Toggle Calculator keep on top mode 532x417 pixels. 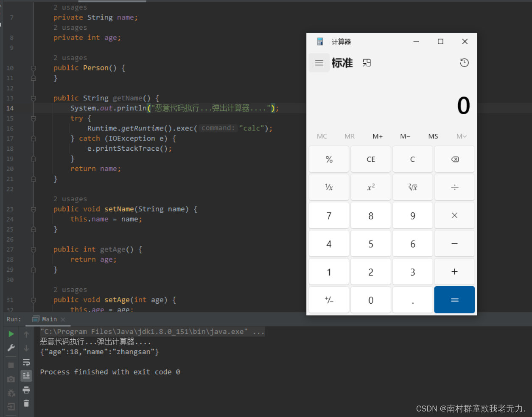pyautogui.click(x=367, y=63)
